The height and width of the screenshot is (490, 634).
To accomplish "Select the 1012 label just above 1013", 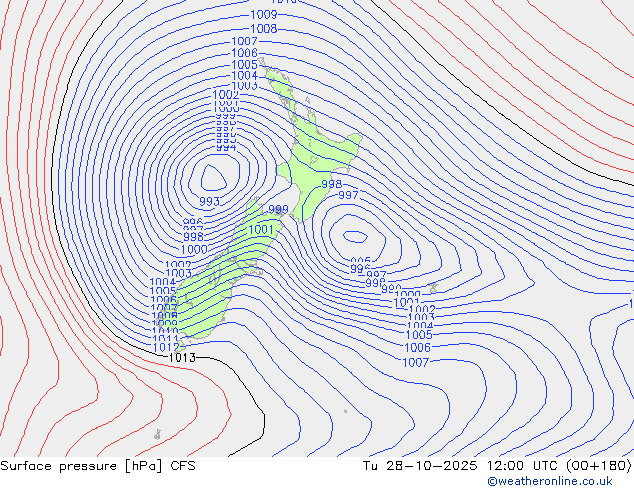I will point(166,347).
